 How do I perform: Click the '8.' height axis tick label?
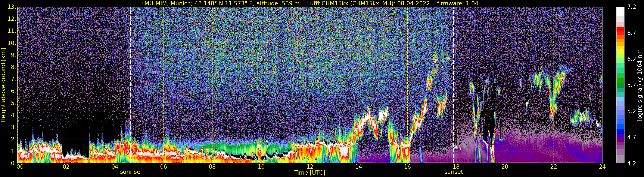[x=13, y=67]
